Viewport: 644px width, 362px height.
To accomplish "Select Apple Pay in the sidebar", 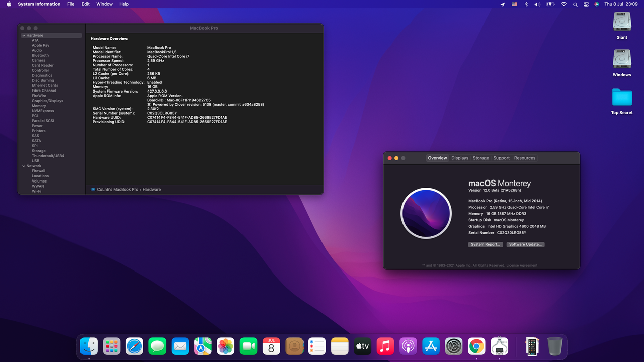I will tap(41, 45).
